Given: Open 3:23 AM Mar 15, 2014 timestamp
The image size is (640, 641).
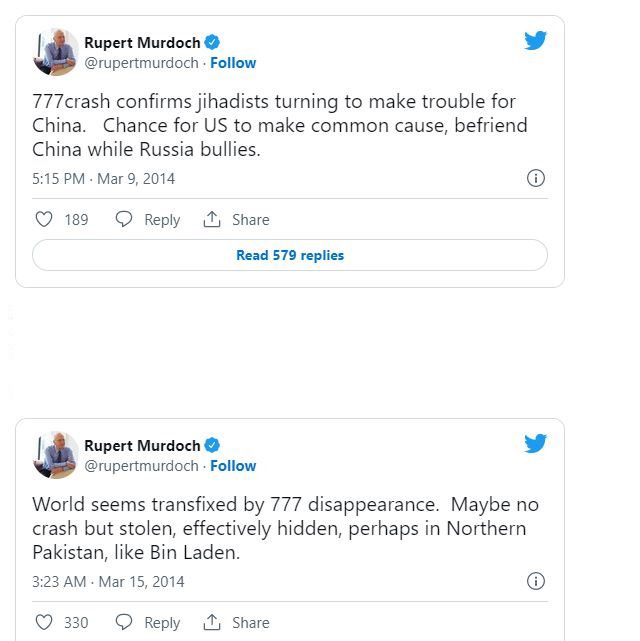Looking at the screenshot, I should click(x=108, y=582).
